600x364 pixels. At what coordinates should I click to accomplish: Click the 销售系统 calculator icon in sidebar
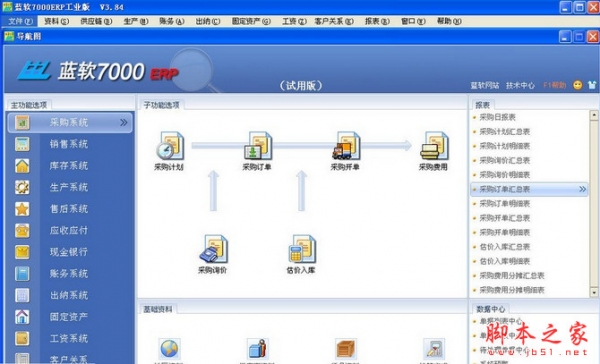pyautogui.click(x=22, y=144)
